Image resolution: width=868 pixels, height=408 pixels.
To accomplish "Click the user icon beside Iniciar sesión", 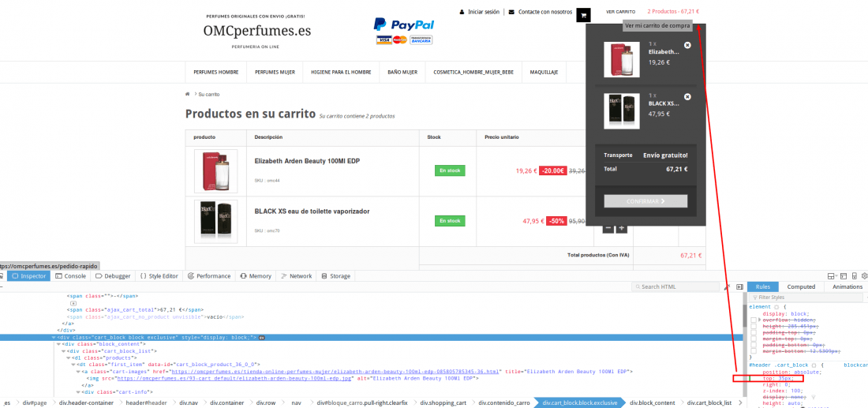I will (x=462, y=12).
